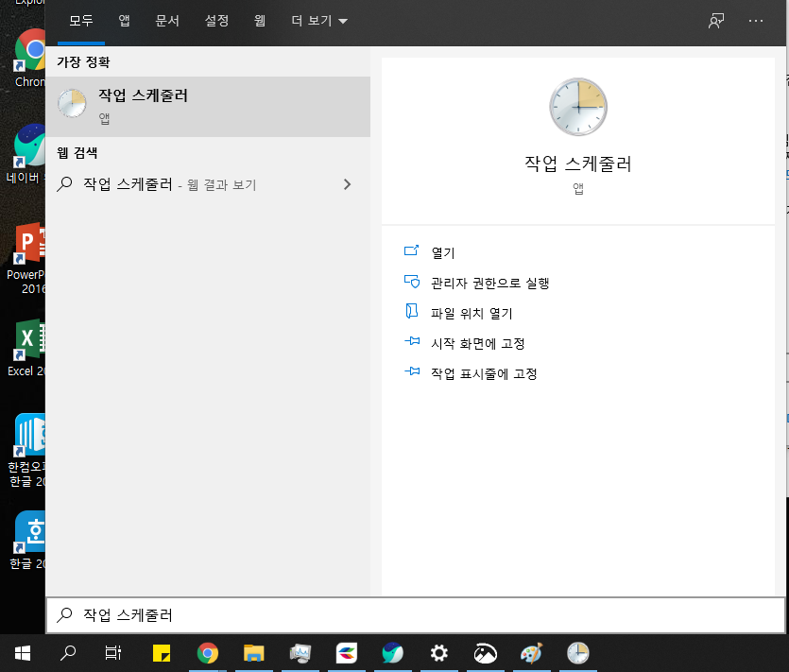Click the file location folder icon
Screen dimensions: 789x672
(x=412, y=311)
